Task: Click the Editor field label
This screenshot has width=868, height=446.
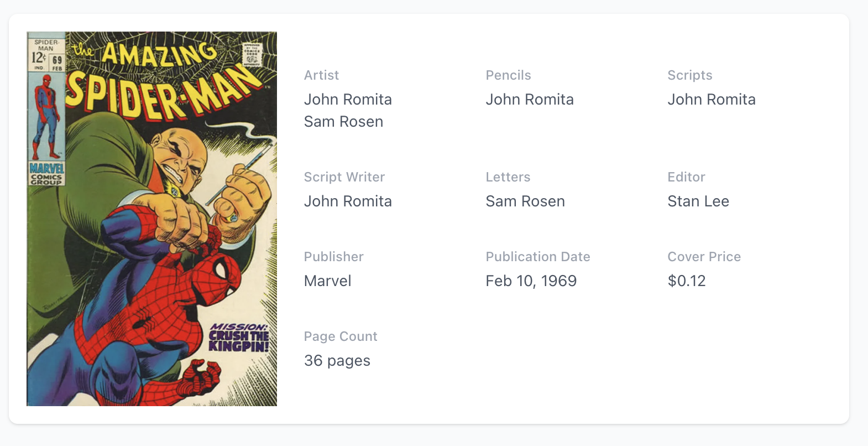Action: pos(686,177)
